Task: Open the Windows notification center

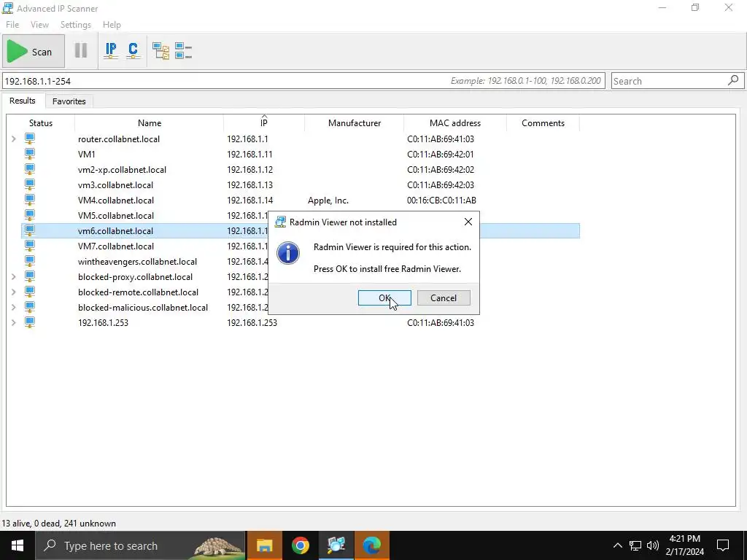Action: [723, 545]
